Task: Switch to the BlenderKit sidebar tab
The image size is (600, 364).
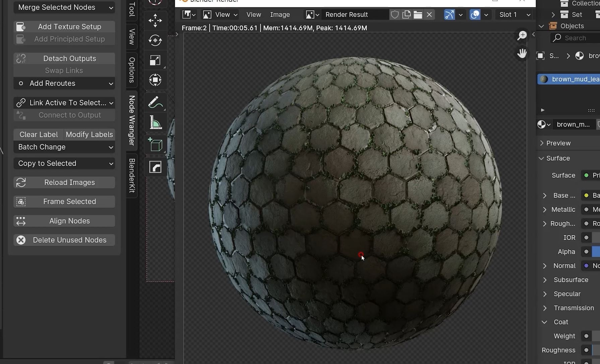Action: tap(132, 175)
